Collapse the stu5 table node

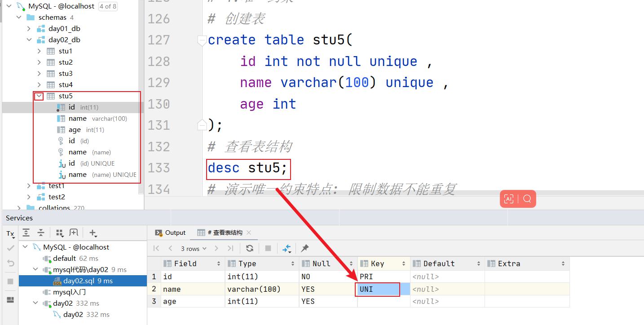pos(39,96)
